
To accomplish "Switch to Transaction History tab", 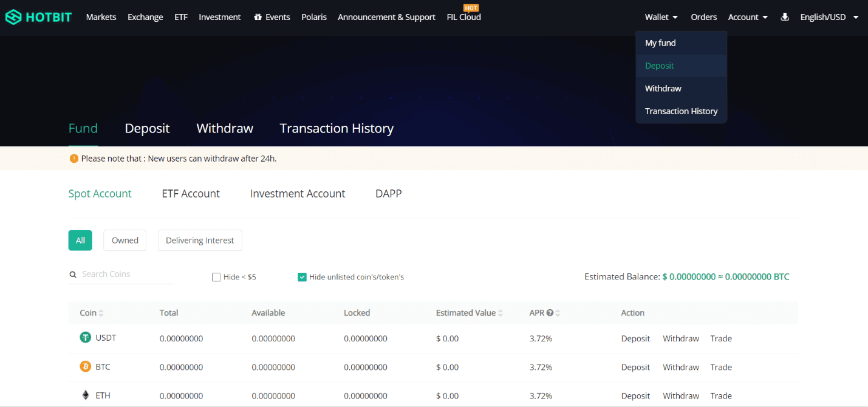I will (x=337, y=128).
